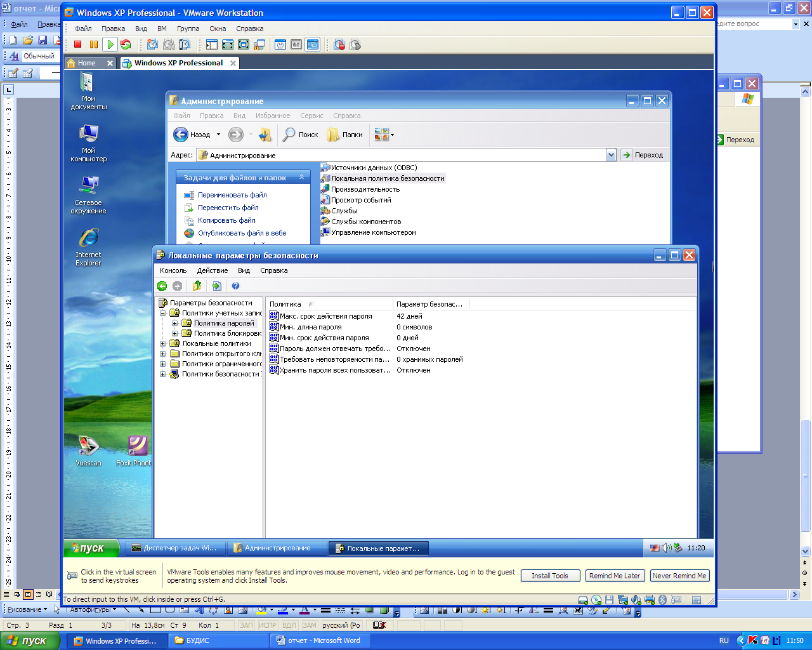This screenshot has width=812, height=650.
Task: Click the guest Windows XP пуск button
Action: coord(92,548)
